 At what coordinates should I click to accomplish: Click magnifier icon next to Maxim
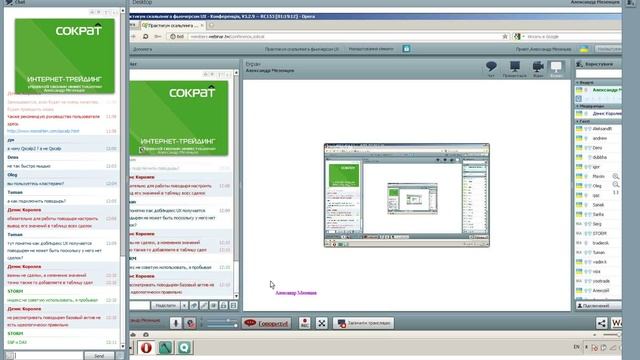(x=616, y=176)
